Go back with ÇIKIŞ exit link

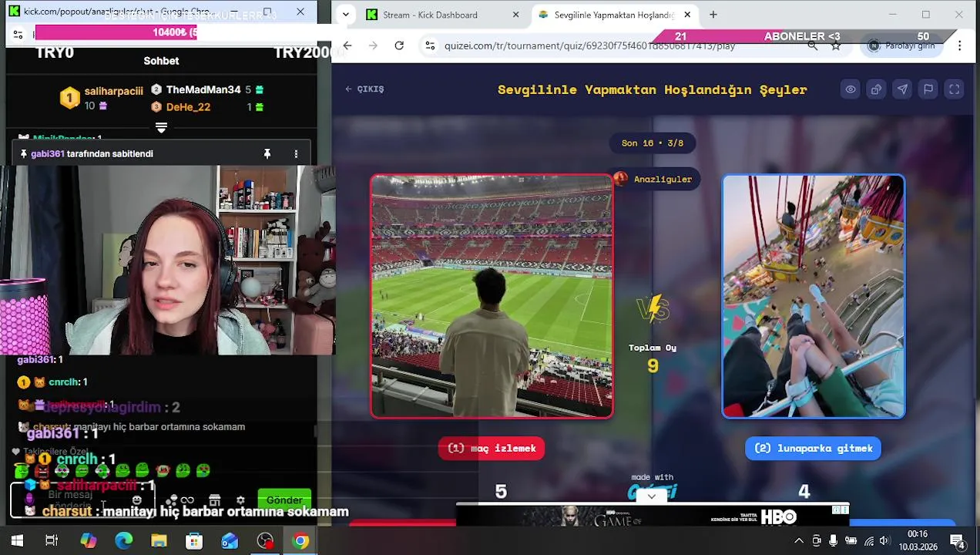[364, 89]
